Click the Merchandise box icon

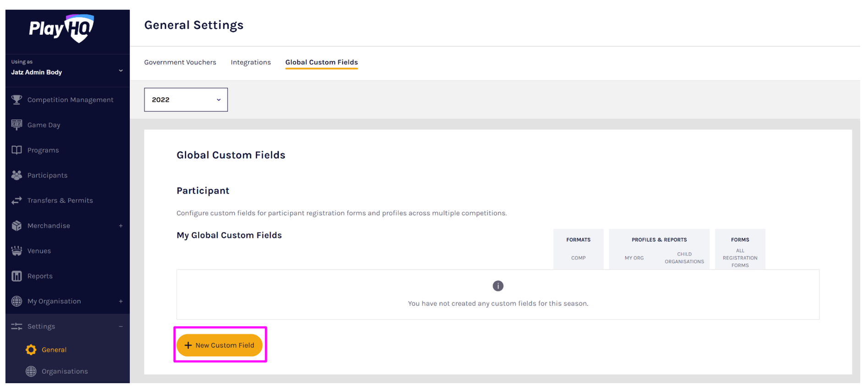pyautogui.click(x=16, y=226)
